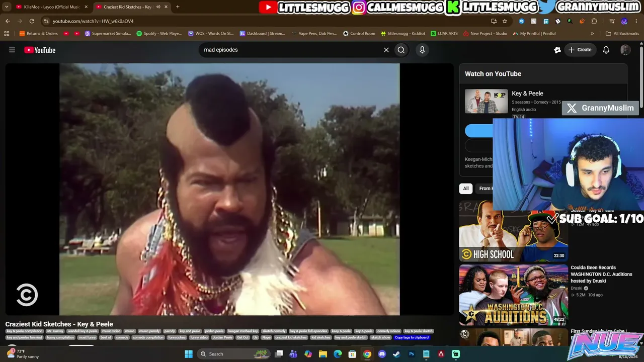This screenshot has width=644, height=362.
Task: Open the tab search dropdown
Action: 7,7
